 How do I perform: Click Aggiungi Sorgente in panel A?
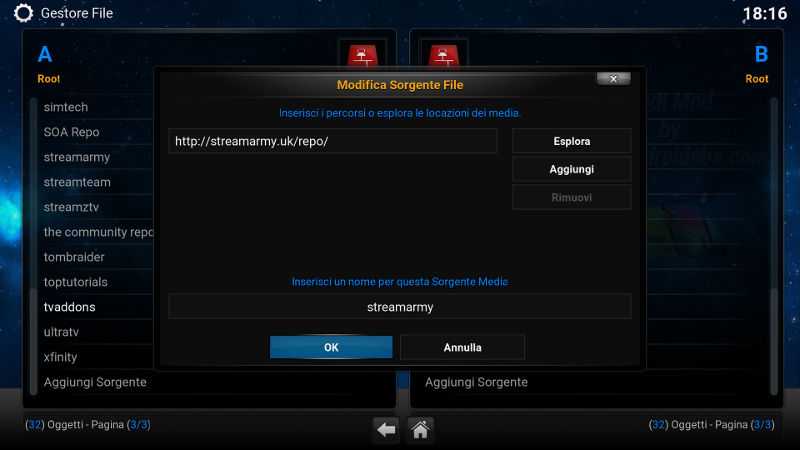(95, 382)
